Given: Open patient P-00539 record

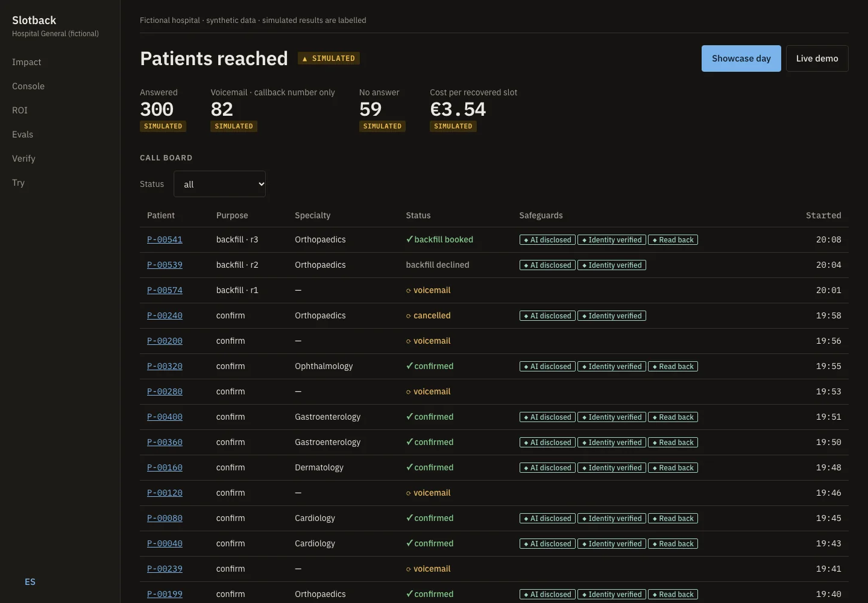Looking at the screenshot, I should [x=165, y=265].
